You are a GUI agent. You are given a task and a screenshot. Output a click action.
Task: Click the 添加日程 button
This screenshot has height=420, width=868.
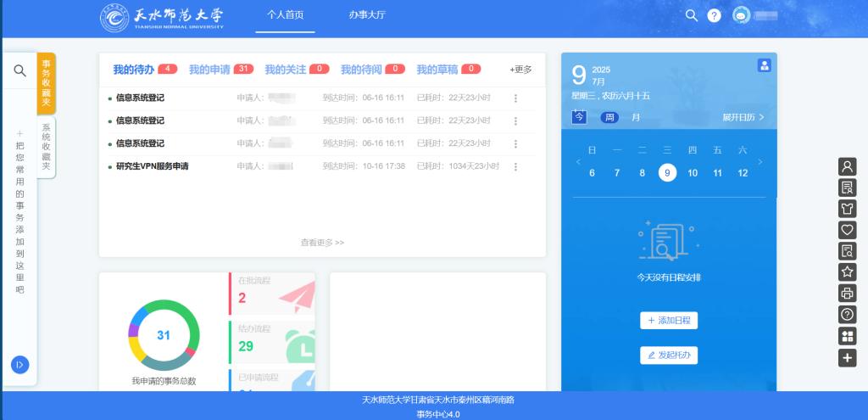[x=669, y=320]
